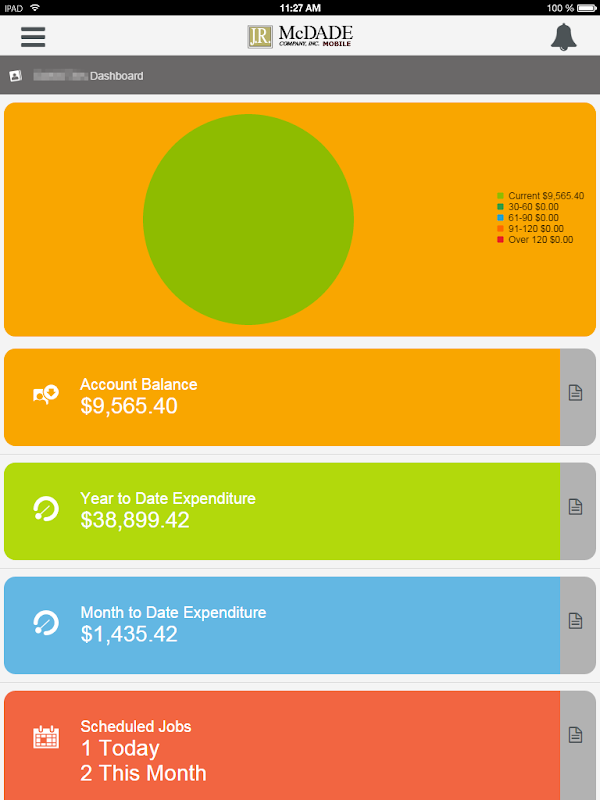This screenshot has height=800, width=600.
Task: Click the Year to Date gauge icon
Action: (x=46, y=509)
